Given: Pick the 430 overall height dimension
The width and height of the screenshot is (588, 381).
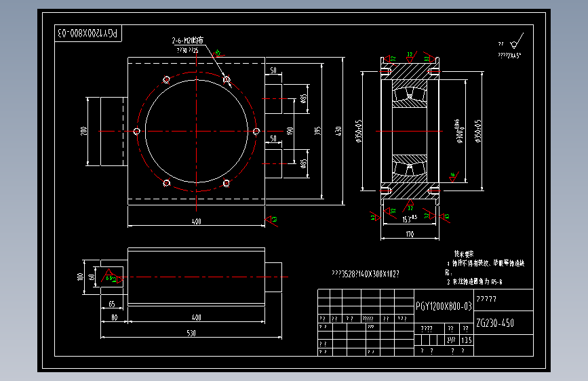Looking at the screenshot, I should click(x=338, y=131).
